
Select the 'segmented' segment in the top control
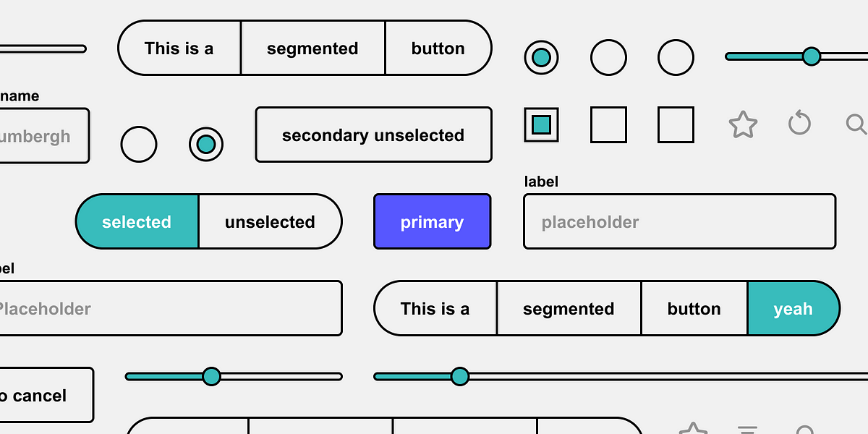pyautogui.click(x=312, y=48)
